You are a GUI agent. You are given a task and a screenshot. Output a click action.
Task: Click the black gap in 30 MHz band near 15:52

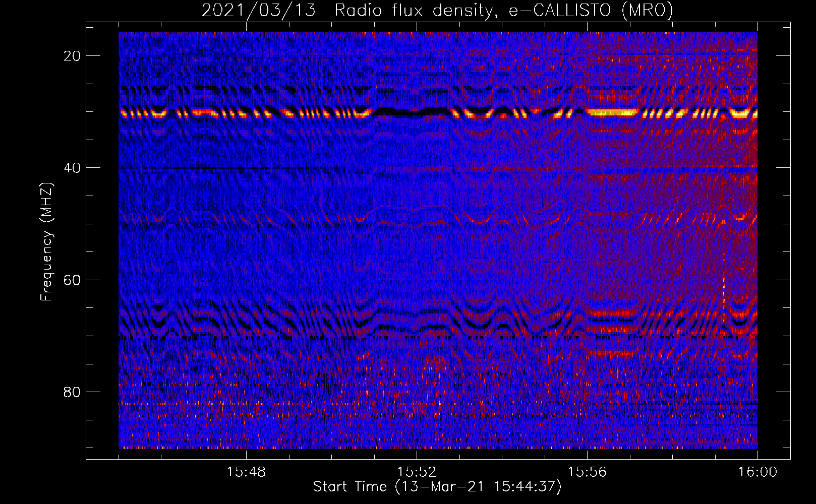411,112
